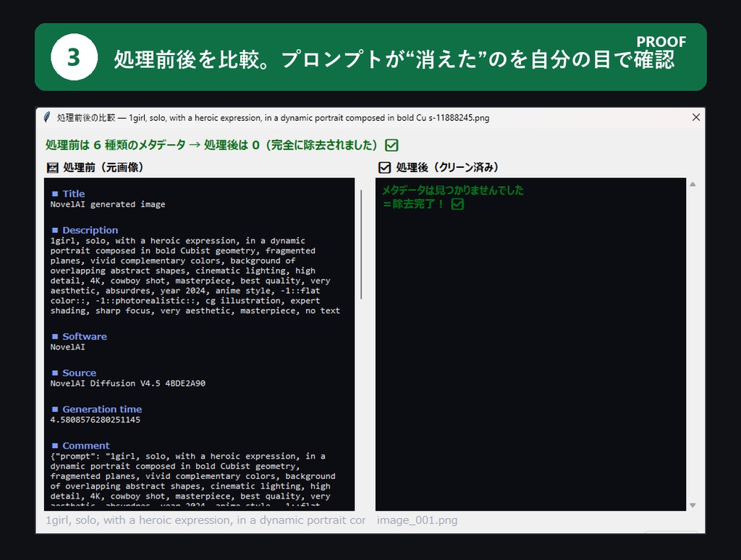This screenshot has height=560, width=741.
Task: Click the summary line 処理前は 6 種類のメタデータ
Action: [x=211, y=145]
